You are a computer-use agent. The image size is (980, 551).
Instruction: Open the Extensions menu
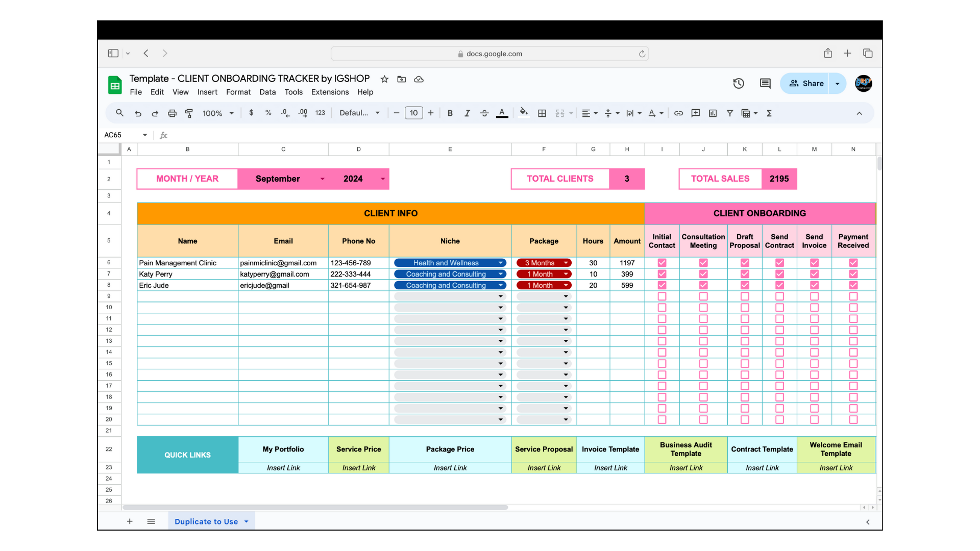(x=330, y=92)
